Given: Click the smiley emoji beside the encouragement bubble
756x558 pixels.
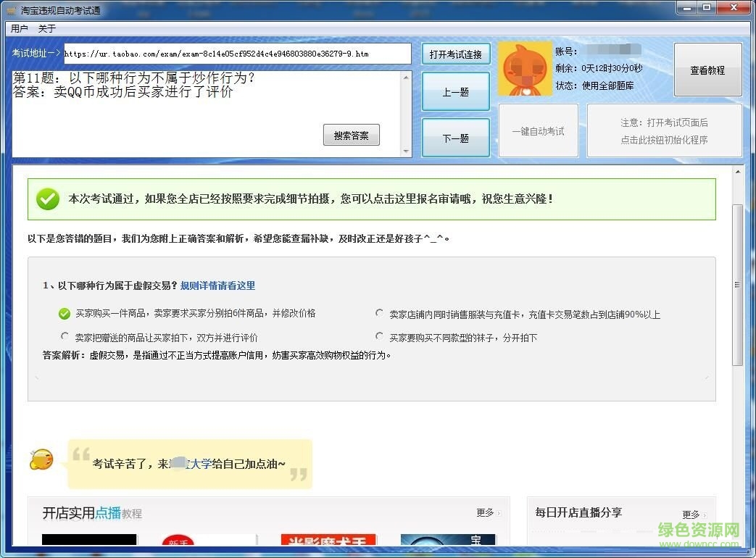Looking at the screenshot, I should click(41, 459).
